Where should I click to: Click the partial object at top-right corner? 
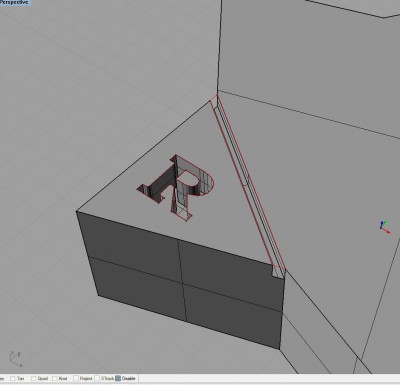click(353, 7)
